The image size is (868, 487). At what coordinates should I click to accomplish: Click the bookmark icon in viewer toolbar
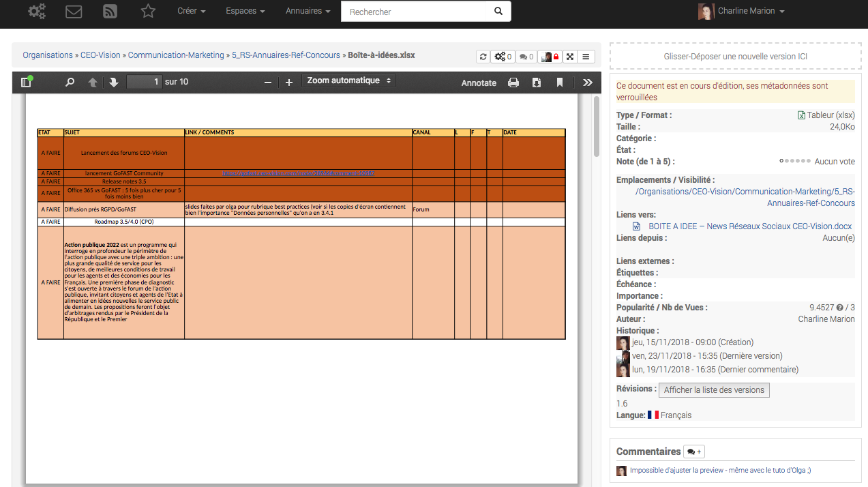click(560, 83)
